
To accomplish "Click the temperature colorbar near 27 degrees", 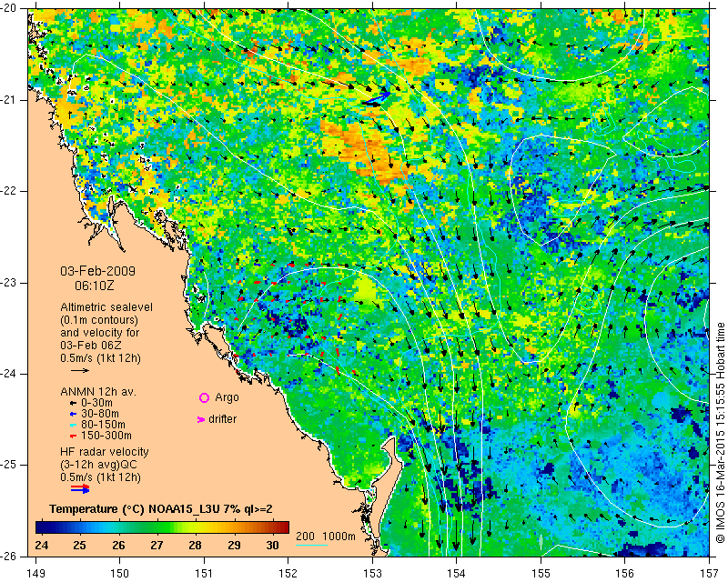I will [157, 527].
